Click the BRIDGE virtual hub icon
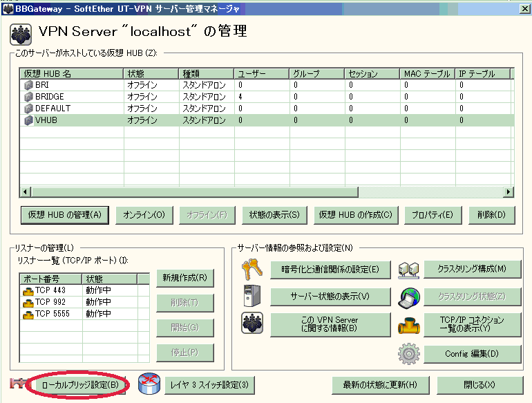 (28, 97)
